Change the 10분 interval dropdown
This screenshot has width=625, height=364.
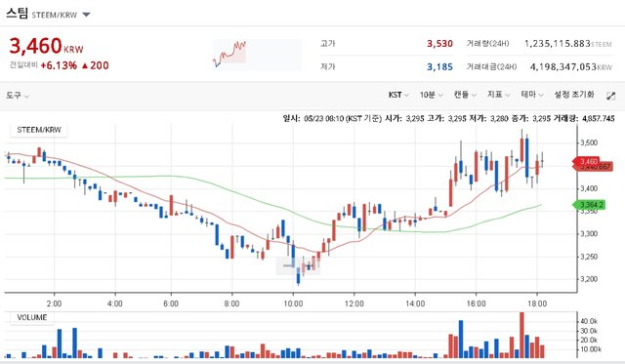pyautogui.click(x=431, y=95)
